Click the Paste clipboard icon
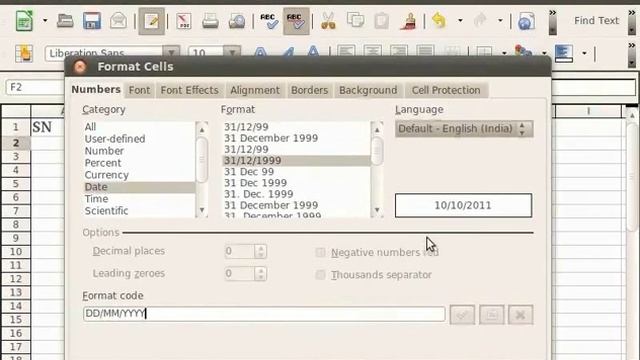The width and height of the screenshot is (640, 360). [x=382, y=20]
